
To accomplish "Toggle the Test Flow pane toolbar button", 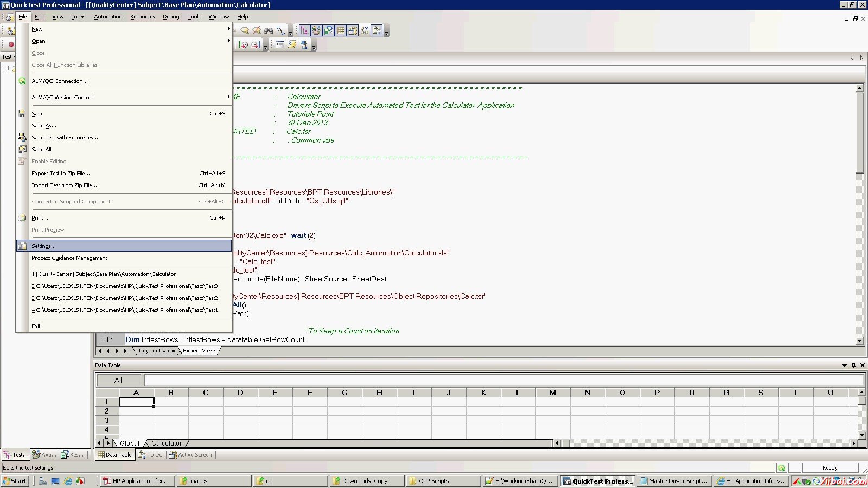I will (x=304, y=30).
